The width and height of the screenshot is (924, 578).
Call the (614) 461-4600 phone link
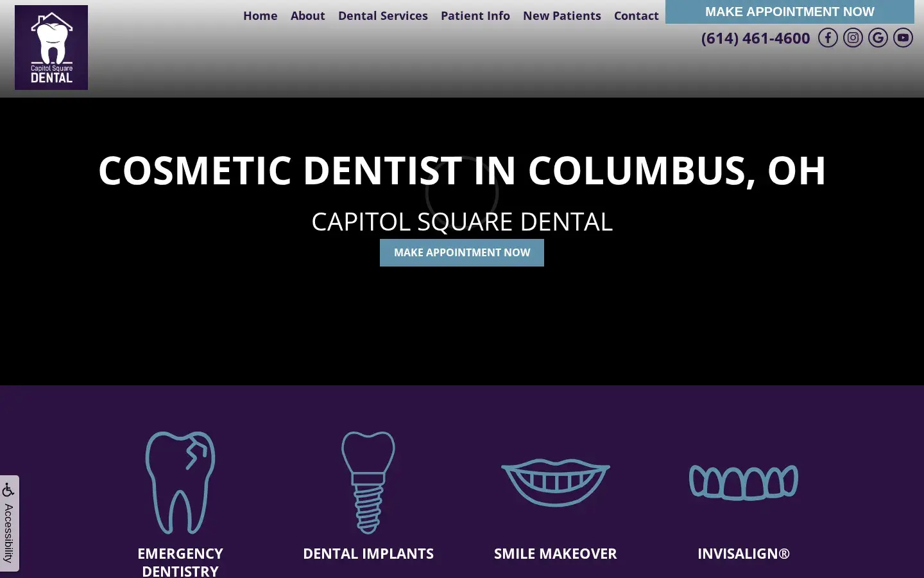[756, 38]
